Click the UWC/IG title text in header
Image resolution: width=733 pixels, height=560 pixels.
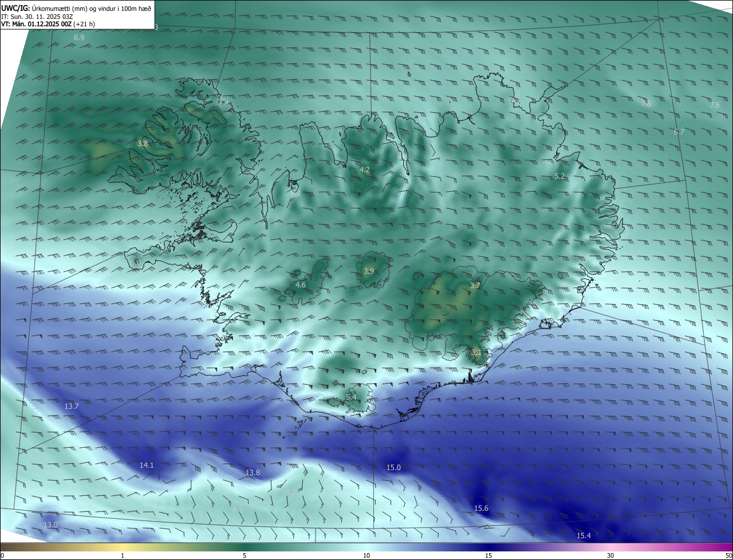point(76,8)
